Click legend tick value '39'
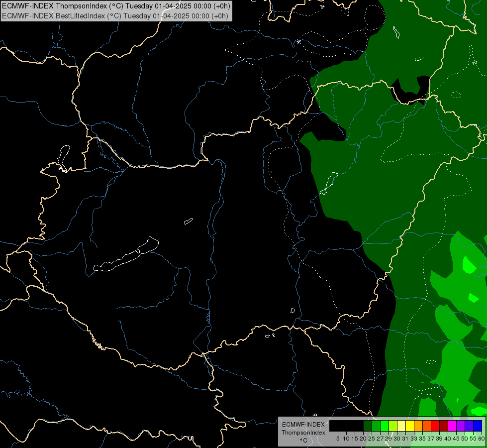 (439, 439)
